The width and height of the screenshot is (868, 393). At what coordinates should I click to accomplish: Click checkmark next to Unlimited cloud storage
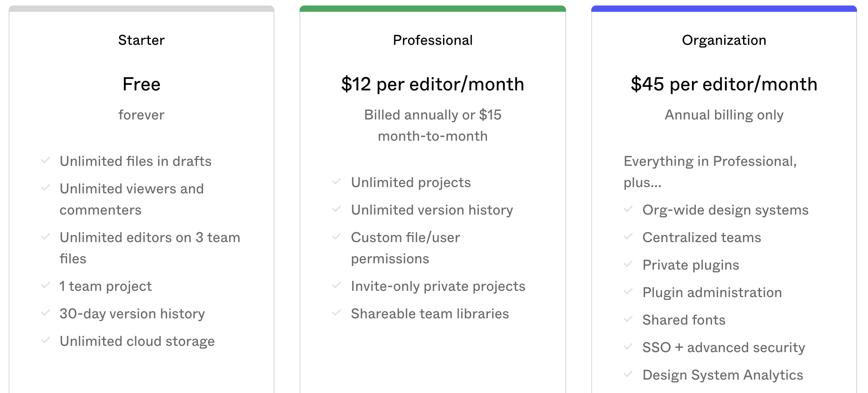[46, 340]
